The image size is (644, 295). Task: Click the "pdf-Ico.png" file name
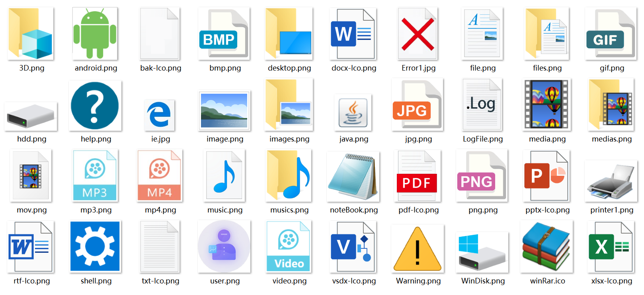pyautogui.click(x=419, y=210)
